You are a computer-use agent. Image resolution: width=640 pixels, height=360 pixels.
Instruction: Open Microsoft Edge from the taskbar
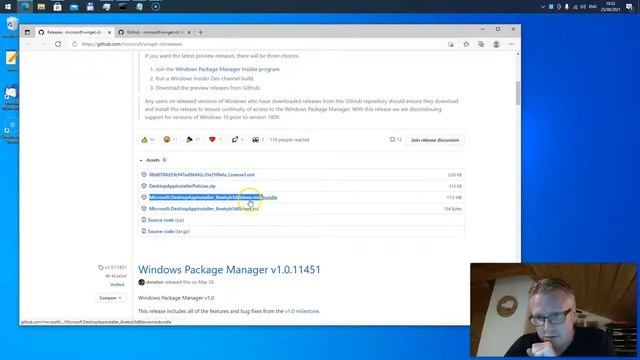click(24, 7)
